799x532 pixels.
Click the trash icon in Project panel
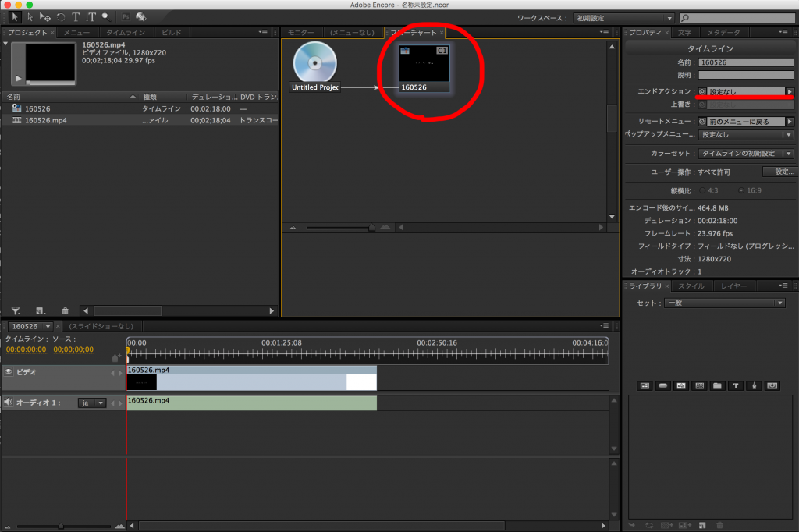pos(65,310)
